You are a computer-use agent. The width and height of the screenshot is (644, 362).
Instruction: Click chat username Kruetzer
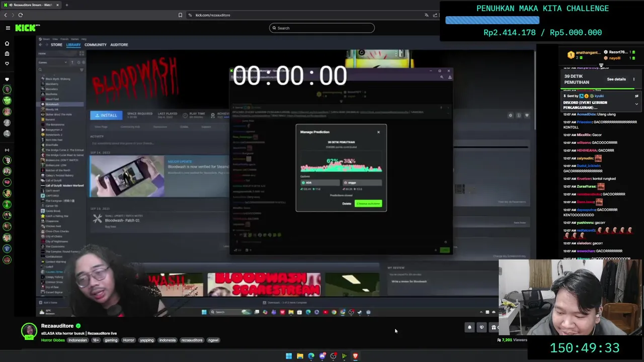[584, 178]
